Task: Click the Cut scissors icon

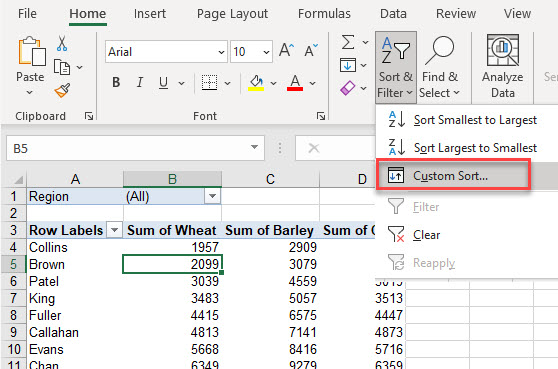Action: [x=62, y=43]
